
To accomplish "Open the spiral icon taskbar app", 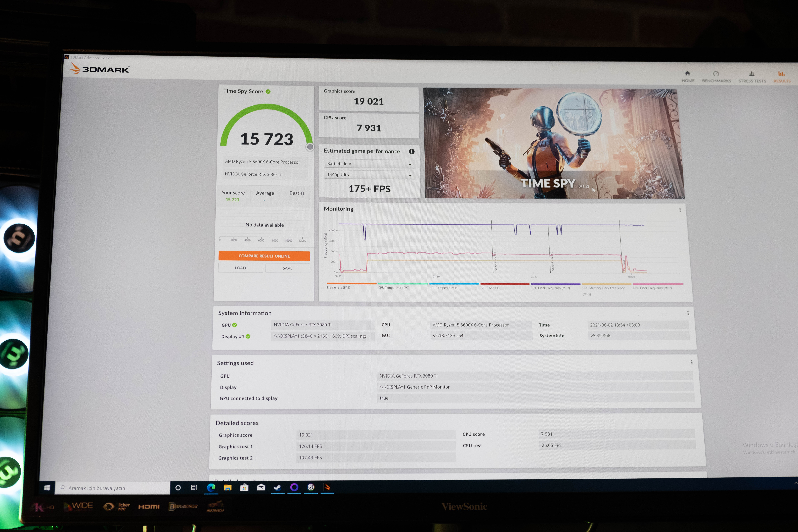I will click(311, 487).
